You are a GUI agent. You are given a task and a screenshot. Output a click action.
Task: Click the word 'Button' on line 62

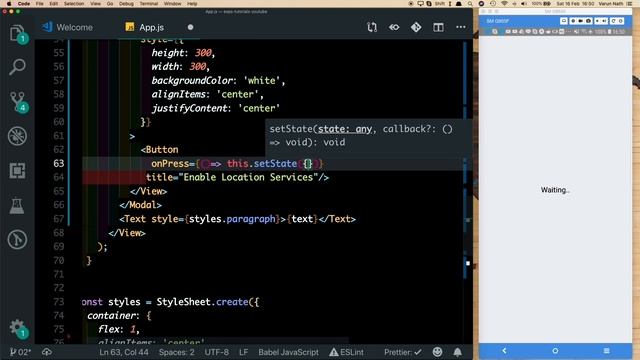tap(162, 149)
